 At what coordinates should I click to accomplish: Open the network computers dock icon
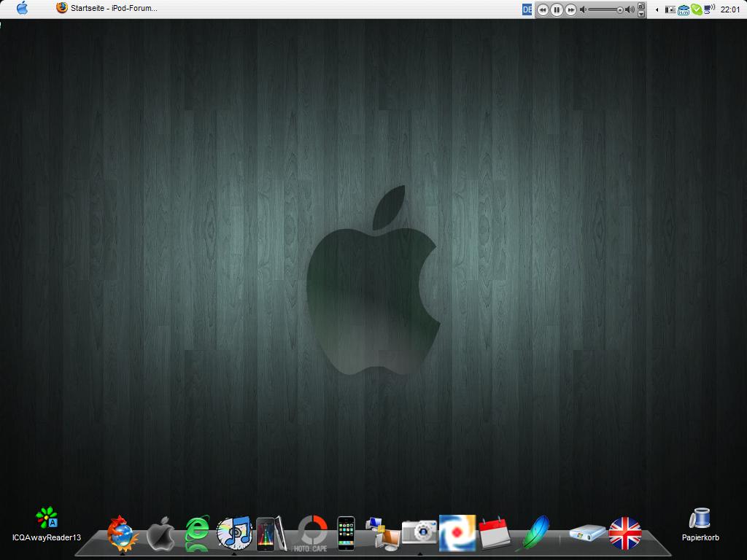pyautogui.click(x=382, y=534)
